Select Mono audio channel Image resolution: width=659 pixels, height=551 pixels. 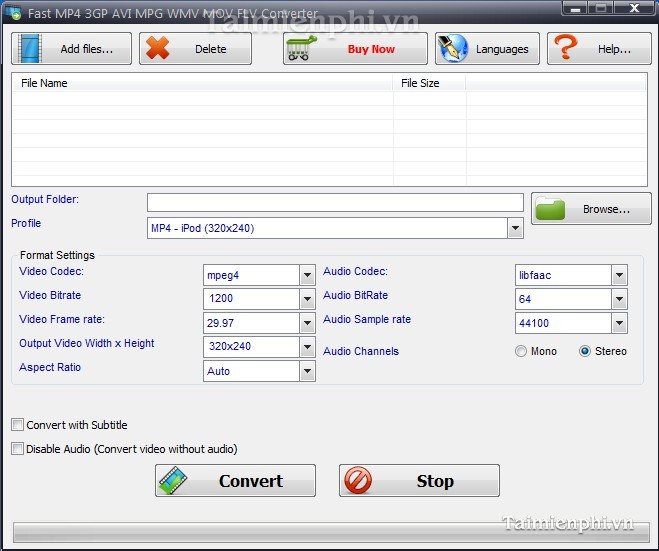click(x=521, y=351)
